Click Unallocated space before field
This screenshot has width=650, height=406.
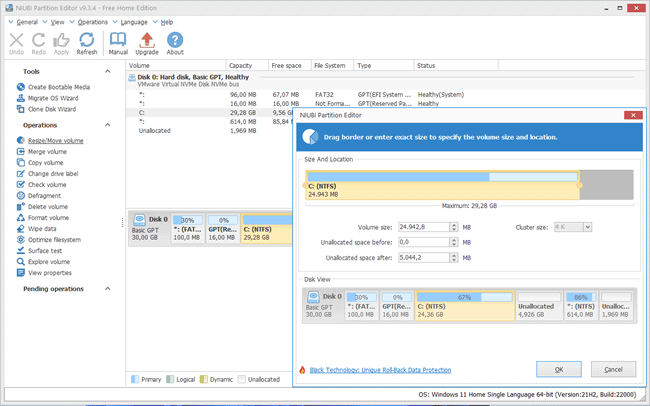pos(424,242)
